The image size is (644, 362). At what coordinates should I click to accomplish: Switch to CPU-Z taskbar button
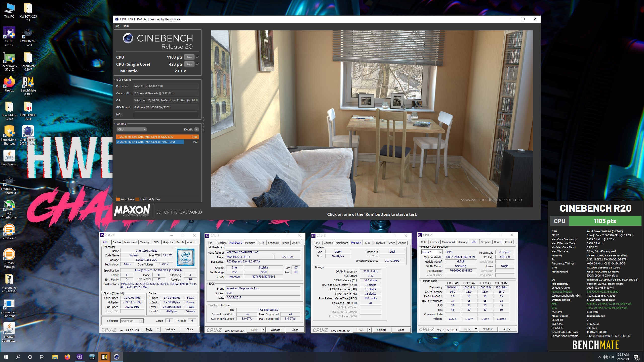(x=79, y=357)
